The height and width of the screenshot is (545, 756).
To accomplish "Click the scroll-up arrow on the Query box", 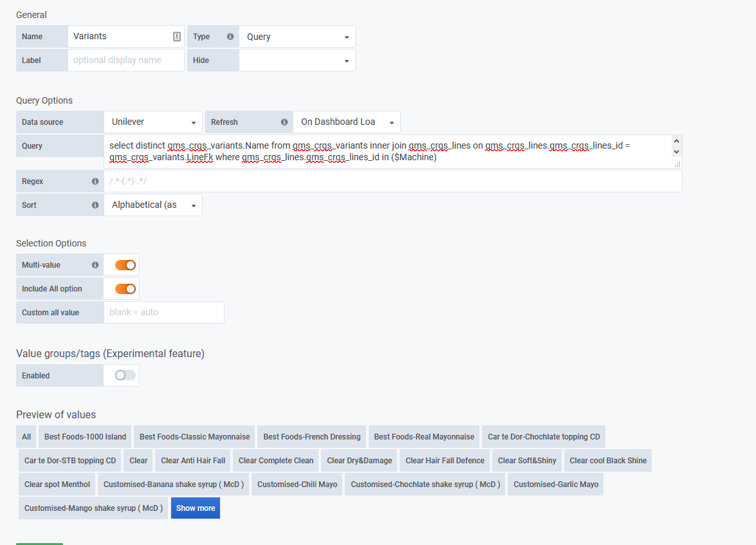I will click(676, 140).
